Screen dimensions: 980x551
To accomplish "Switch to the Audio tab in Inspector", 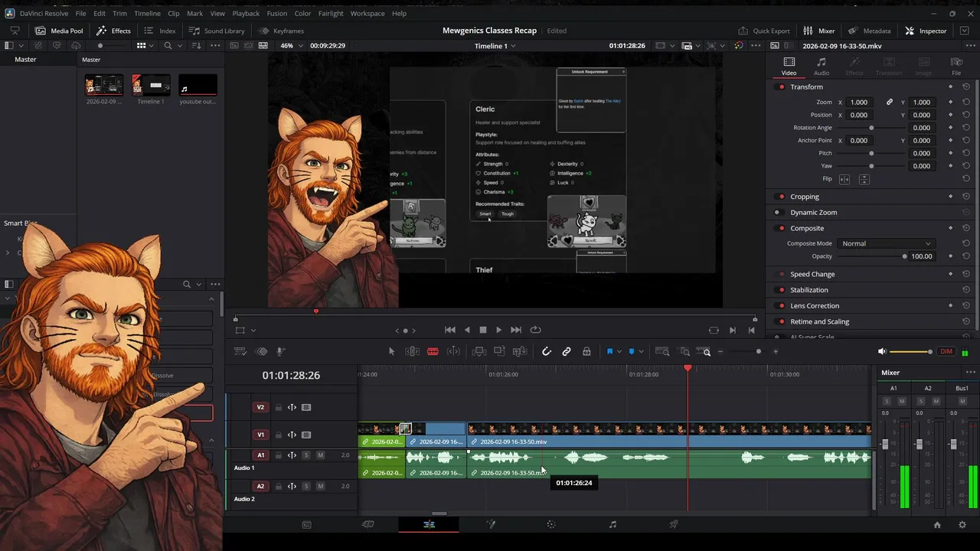I will click(x=821, y=67).
